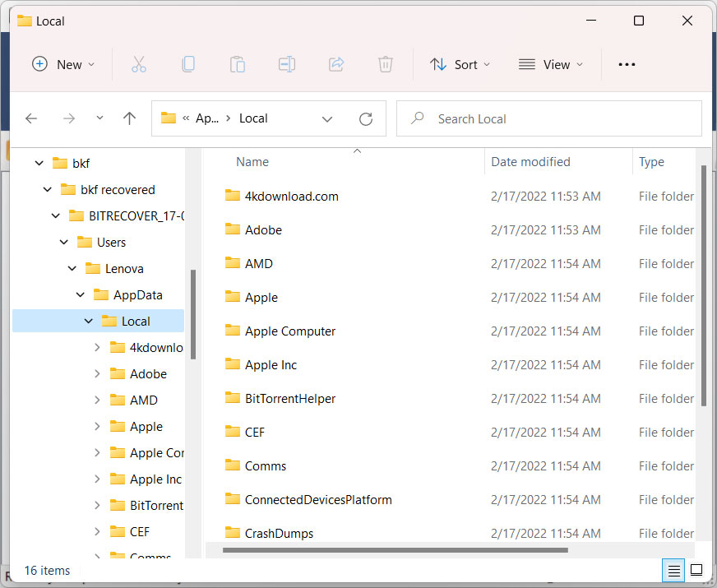
Task: Click the Copy icon in toolbar
Action: pos(188,64)
